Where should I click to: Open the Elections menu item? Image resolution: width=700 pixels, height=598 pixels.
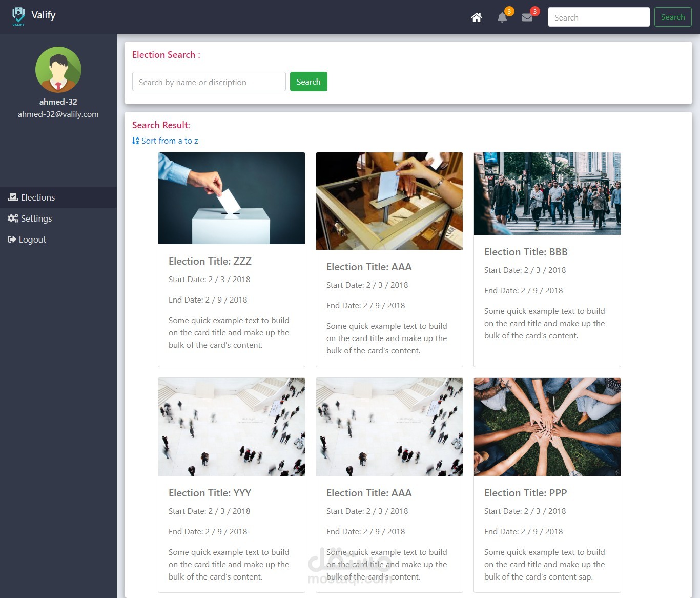(58, 197)
